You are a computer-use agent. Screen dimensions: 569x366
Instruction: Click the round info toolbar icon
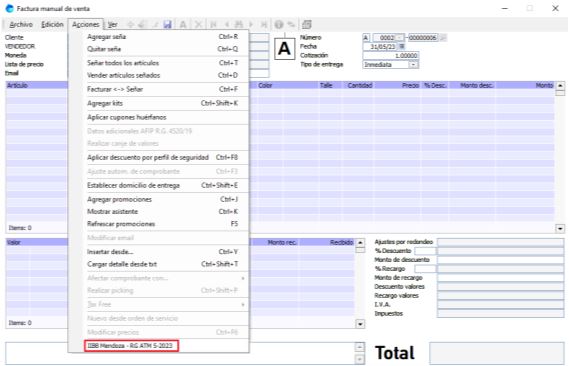[279, 25]
